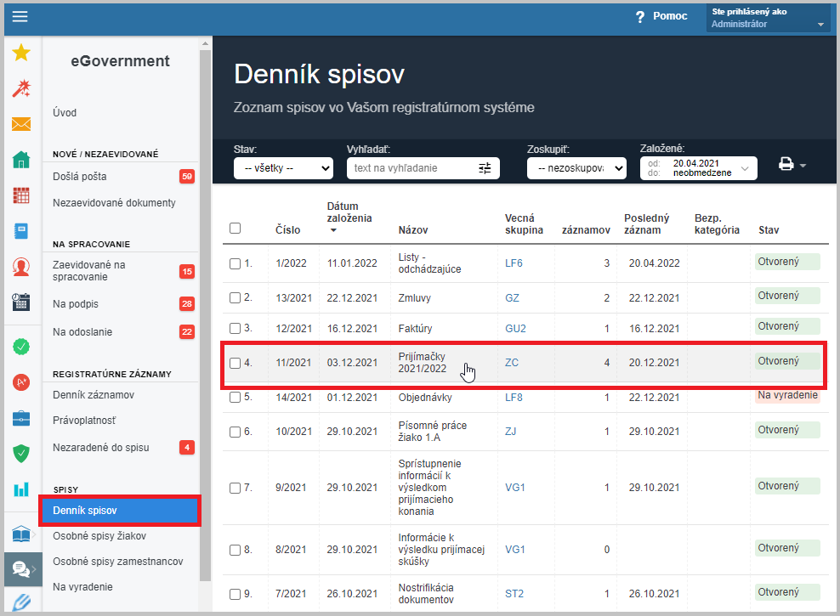Open the ST2 group link
This screenshot has width=840, height=616.
click(514, 594)
